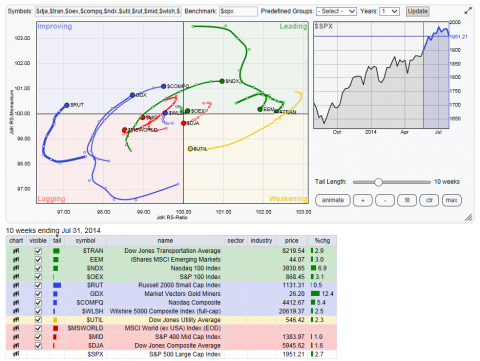This screenshot has height=361, width=480.
Task: Click the 12.4 percent change cell
Action: tap(322, 294)
